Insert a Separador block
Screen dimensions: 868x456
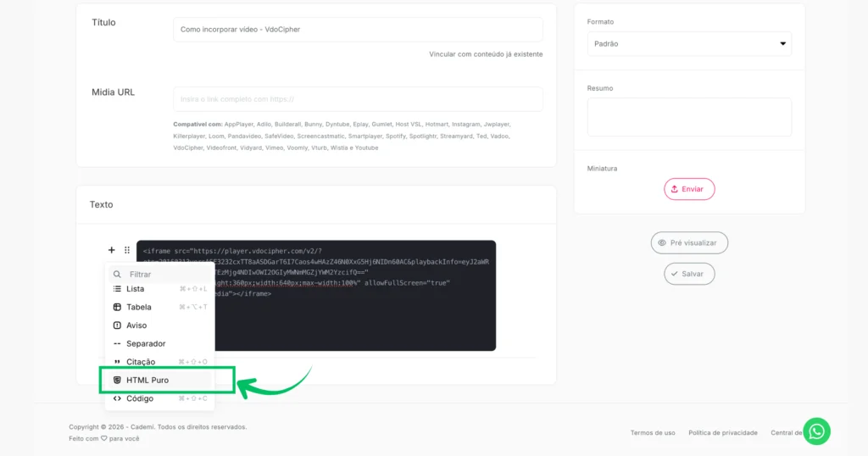(159, 343)
